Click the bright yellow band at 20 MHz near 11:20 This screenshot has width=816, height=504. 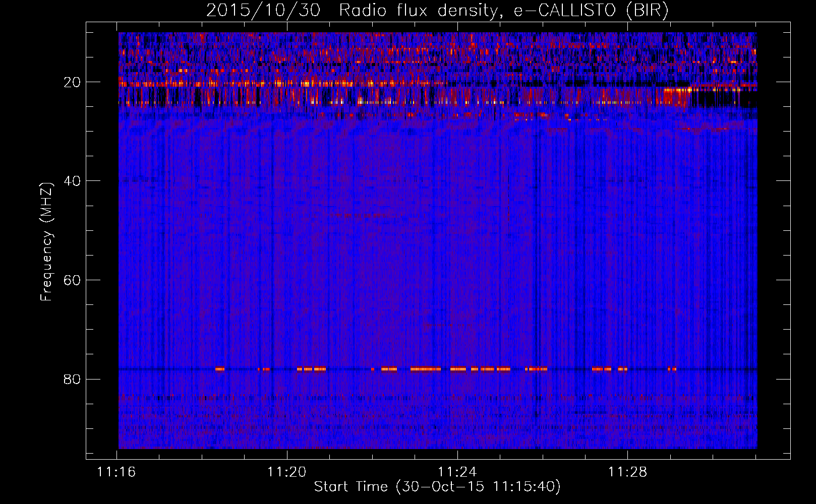click(x=308, y=83)
